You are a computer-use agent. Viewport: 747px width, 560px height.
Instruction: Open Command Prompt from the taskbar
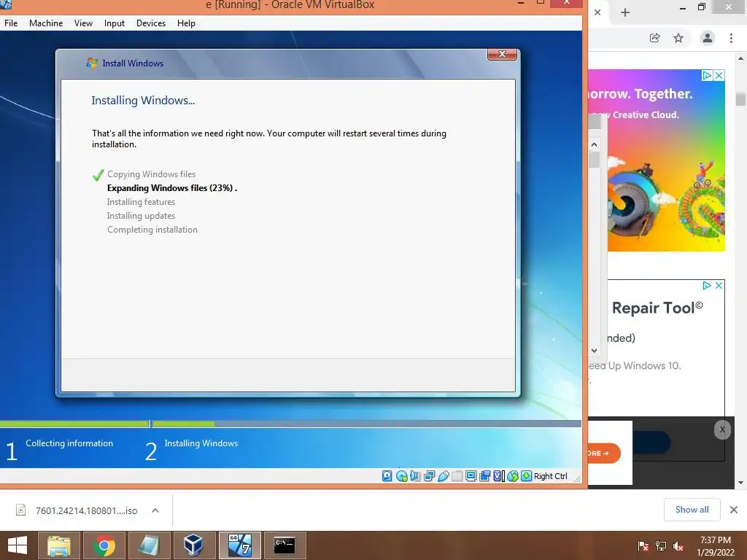coord(285,545)
